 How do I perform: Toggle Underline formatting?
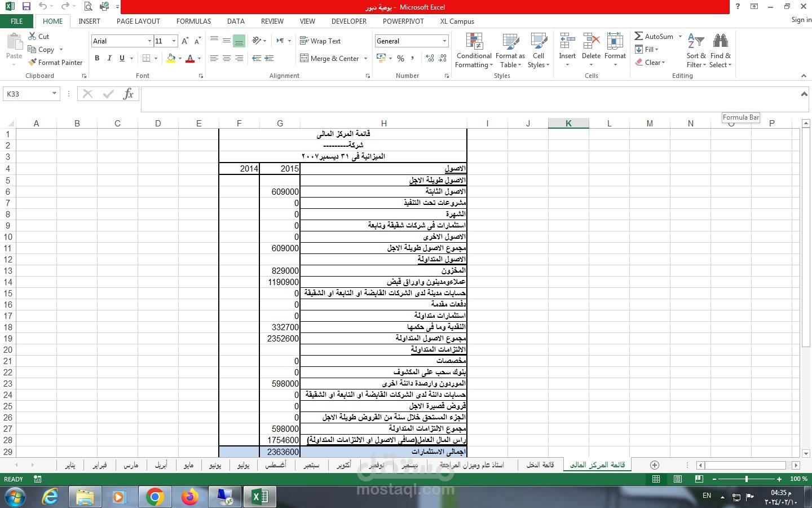122,58
